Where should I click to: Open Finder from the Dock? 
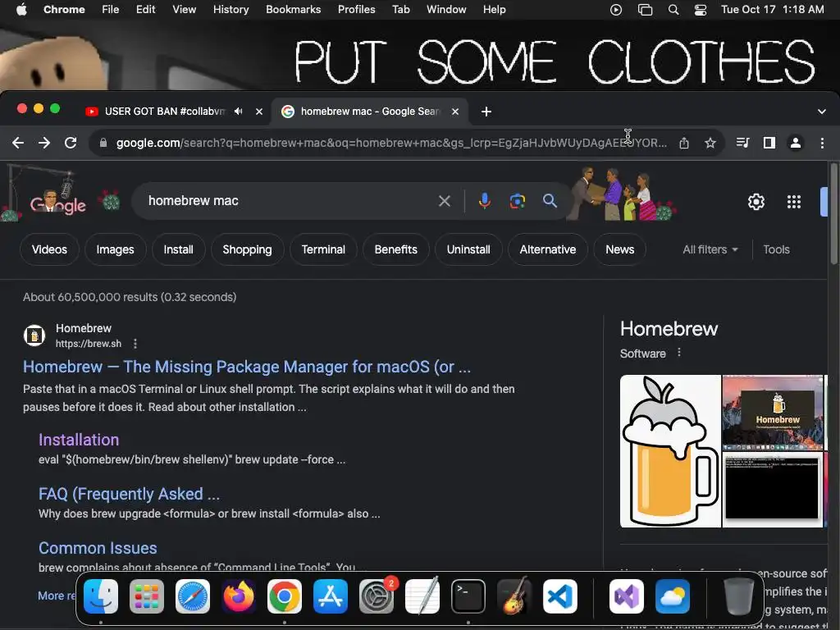[101, 596]
